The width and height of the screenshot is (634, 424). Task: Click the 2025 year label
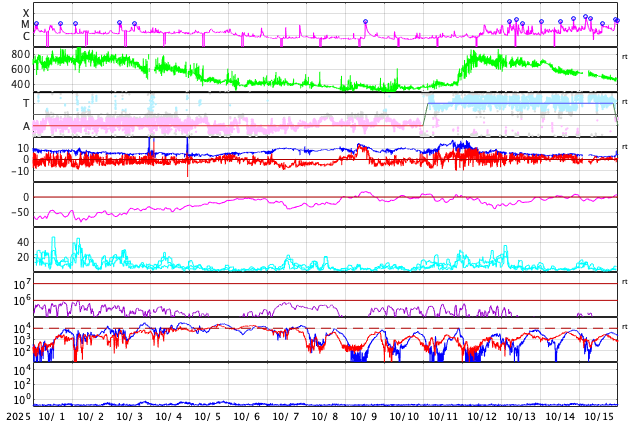18,416
